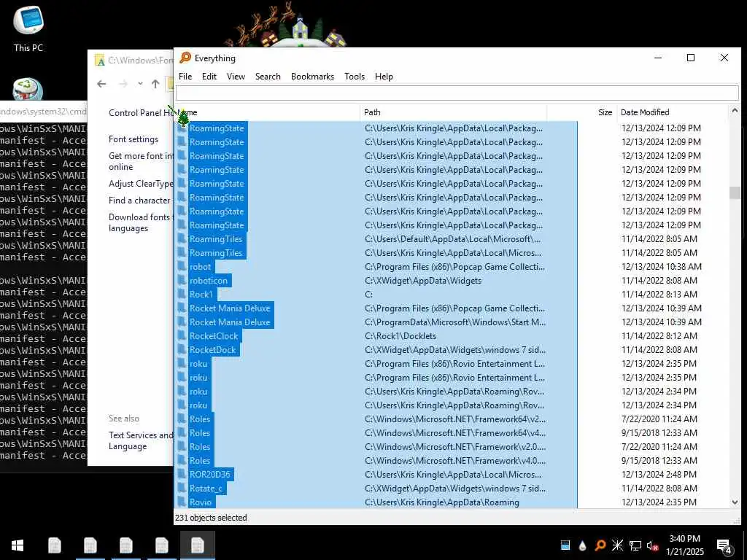
Task: Sort results by the Size column header
Action: (581, 112)
